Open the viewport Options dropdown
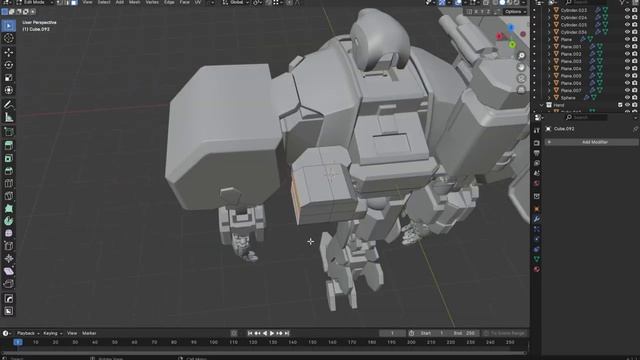The height and width of the screenshot is (360, 640). point(515,12)
